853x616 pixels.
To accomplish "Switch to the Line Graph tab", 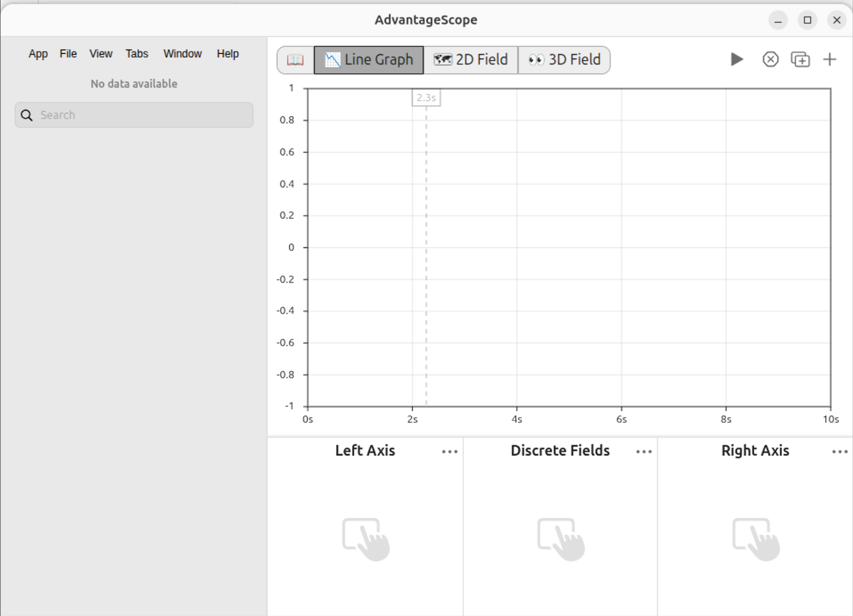I will coord(369,60).
